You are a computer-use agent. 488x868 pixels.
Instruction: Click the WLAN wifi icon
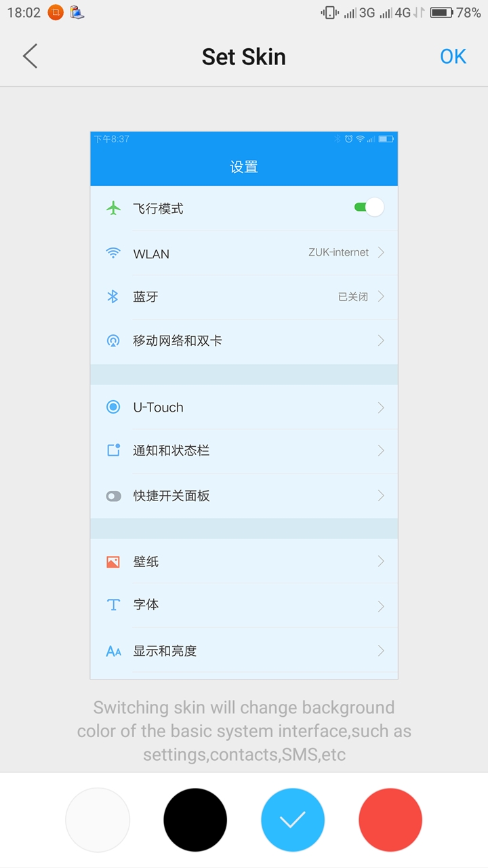click(x=113, y=254)
